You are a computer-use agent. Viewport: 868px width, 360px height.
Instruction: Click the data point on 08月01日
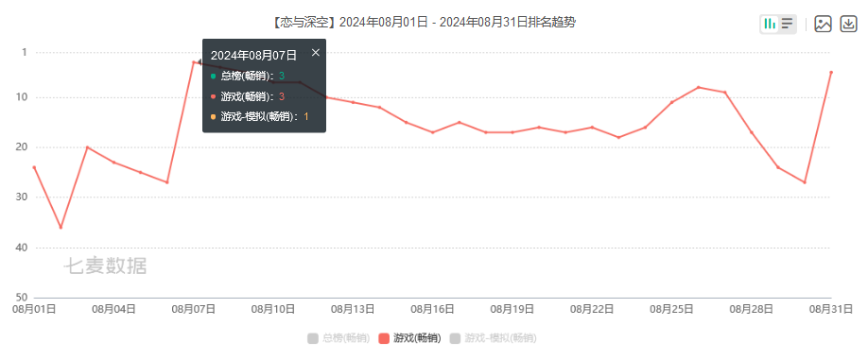pyautogui.click(x=34, y=167)
